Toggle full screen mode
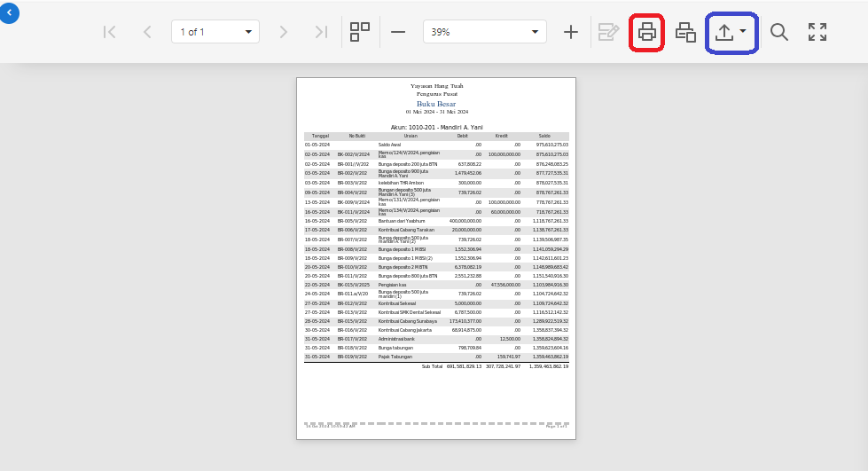868x471 pixels. (817, 33)
